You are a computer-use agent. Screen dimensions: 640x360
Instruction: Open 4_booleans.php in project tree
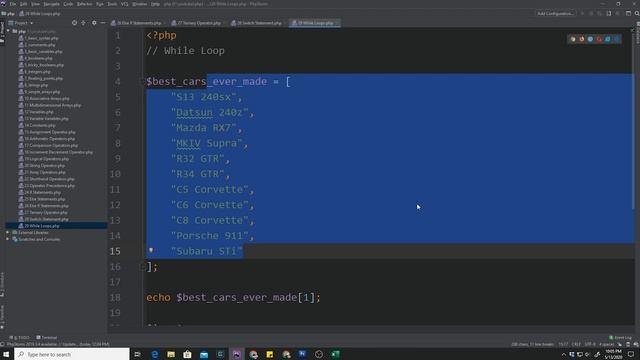coord(36,58)
